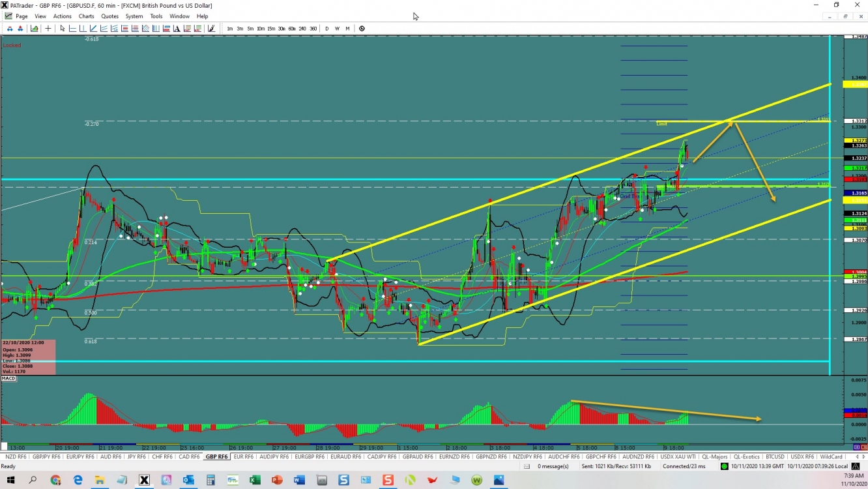Open the Tools menu
The width and height of the screenshot is (868, 489).
pyautogui.click(x=156, y=16)
